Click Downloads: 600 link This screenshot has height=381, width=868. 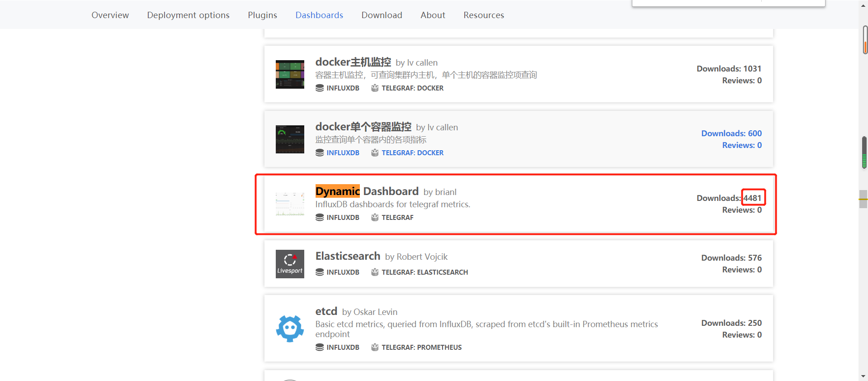pyautogui.click(x=731, y=133)
